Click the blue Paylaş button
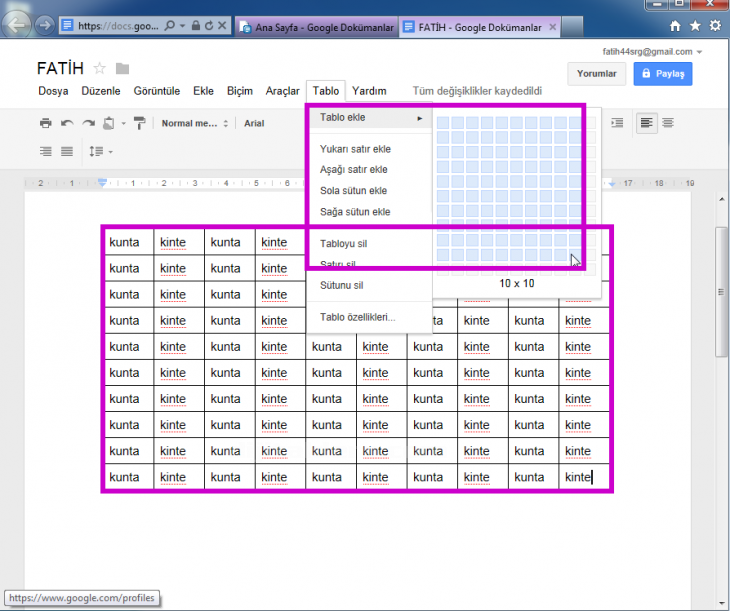The image size is (730, 611). click(x=663, y=73)
